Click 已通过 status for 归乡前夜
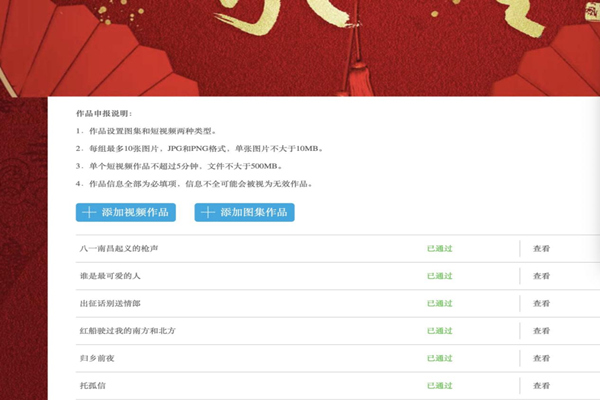The height and width of the screenshot is (400, 600). pos(440,358)
